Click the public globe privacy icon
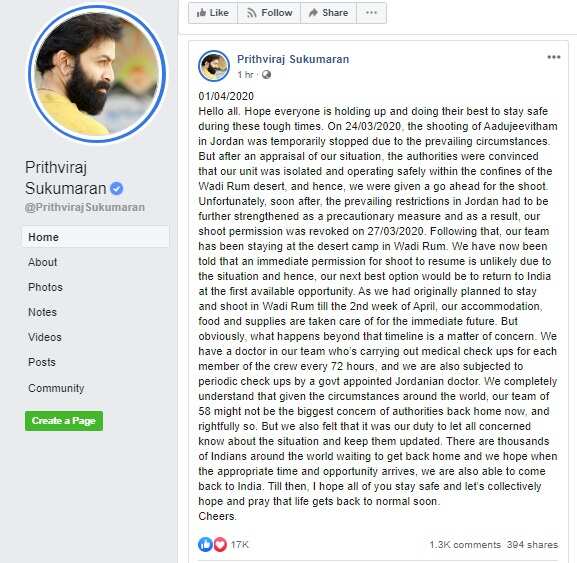 (266, 75)
